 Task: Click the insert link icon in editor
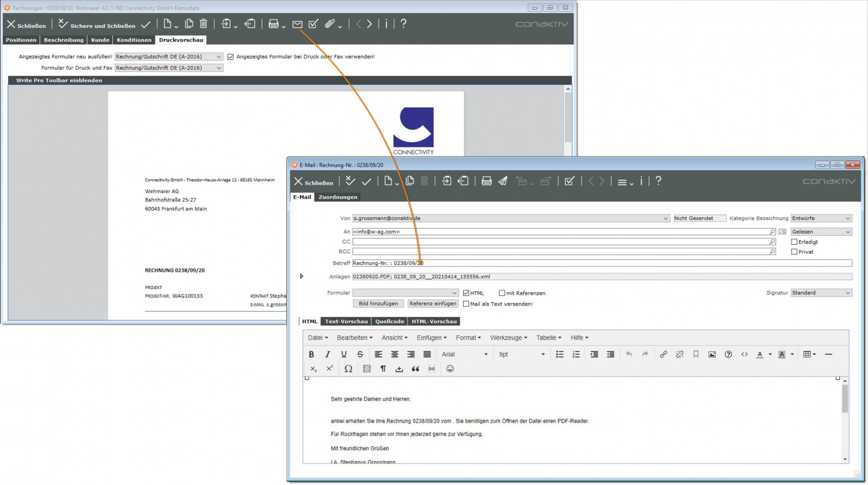[x=664, y=354]
